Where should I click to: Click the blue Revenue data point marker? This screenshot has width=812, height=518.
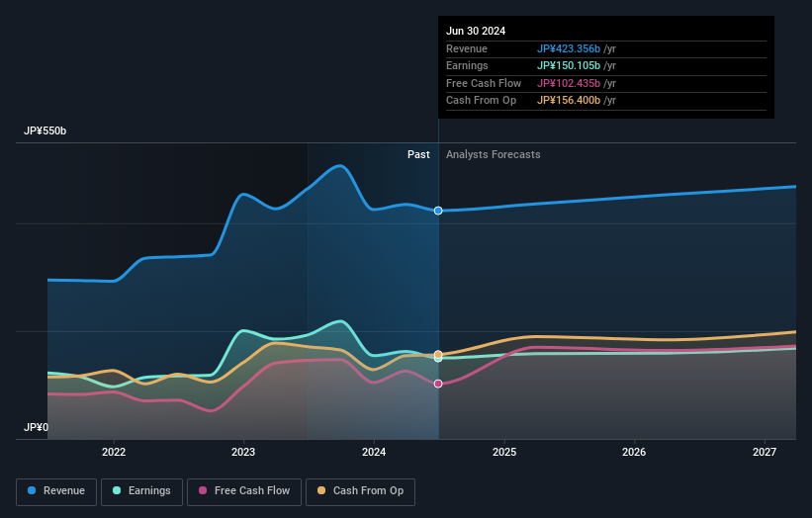pyautogui.click(x=438, y=211)
